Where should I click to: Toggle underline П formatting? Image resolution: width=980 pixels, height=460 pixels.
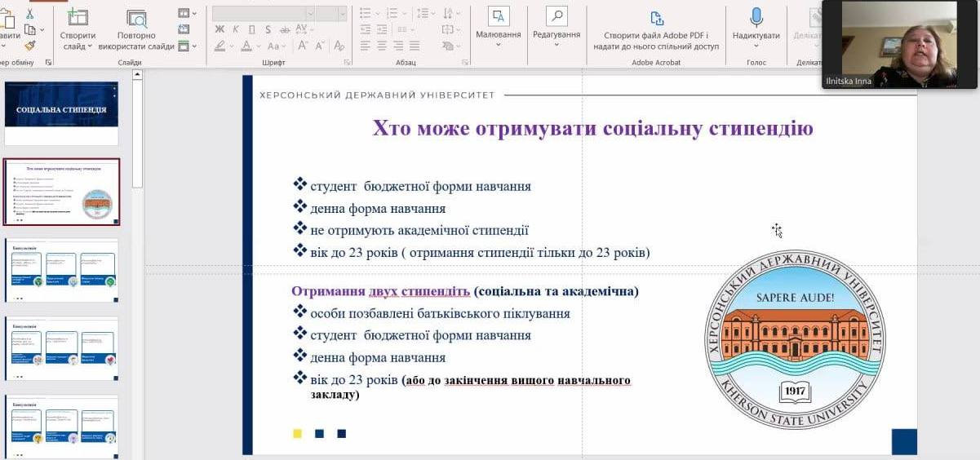pyautogui.click(x=251, y=29)
